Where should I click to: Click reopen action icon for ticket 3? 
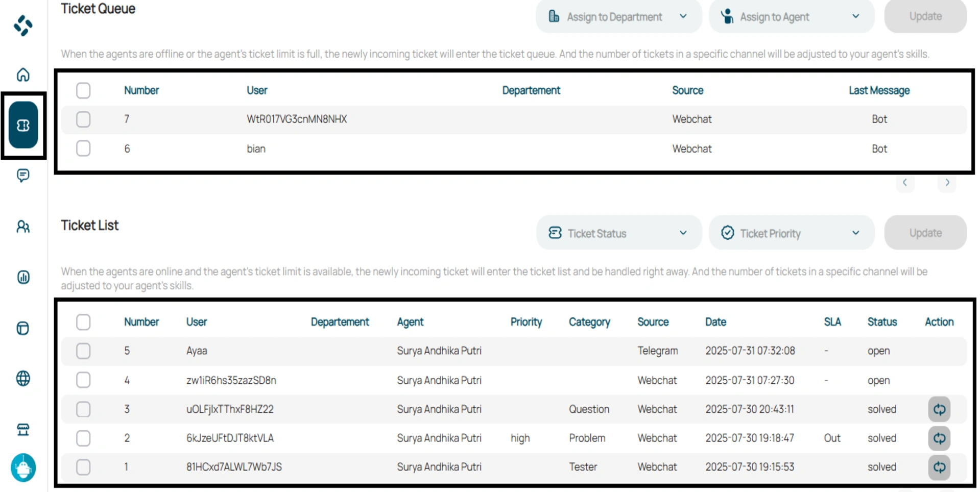tap(939, 409)
